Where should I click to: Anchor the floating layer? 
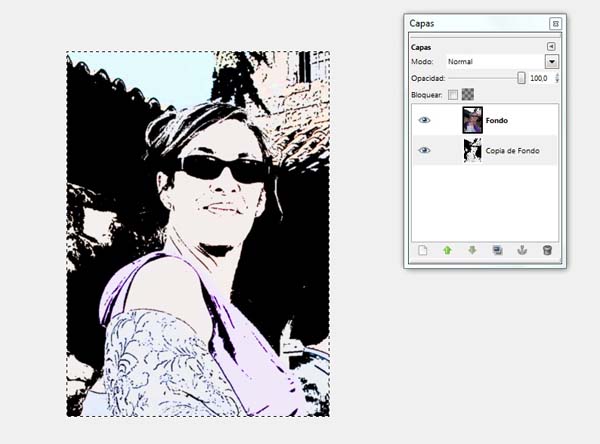click(x=522, y=251)
